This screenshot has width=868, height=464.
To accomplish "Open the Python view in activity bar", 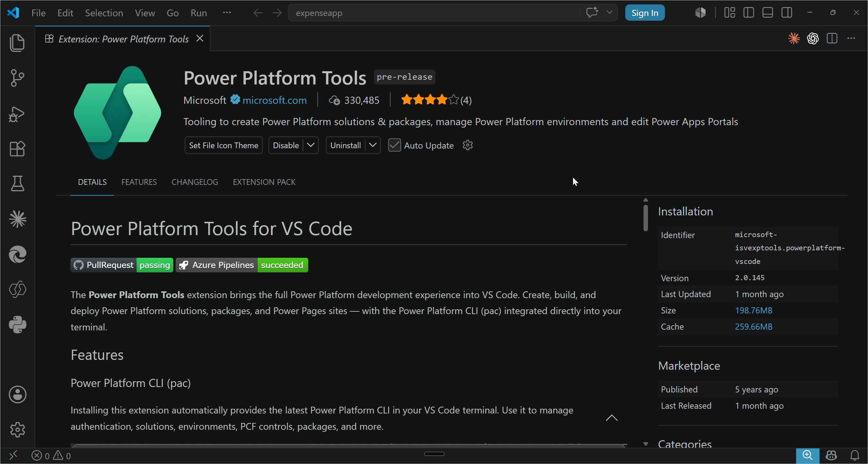I will coord(17,325).
